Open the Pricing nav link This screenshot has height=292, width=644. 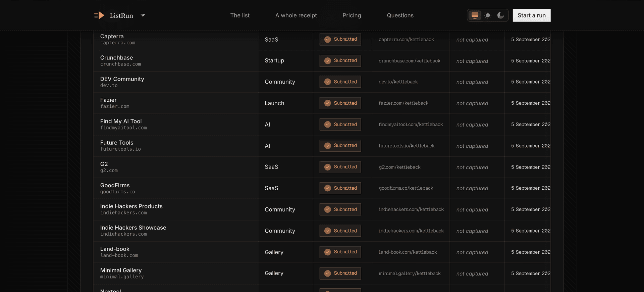tap(352, 15)
